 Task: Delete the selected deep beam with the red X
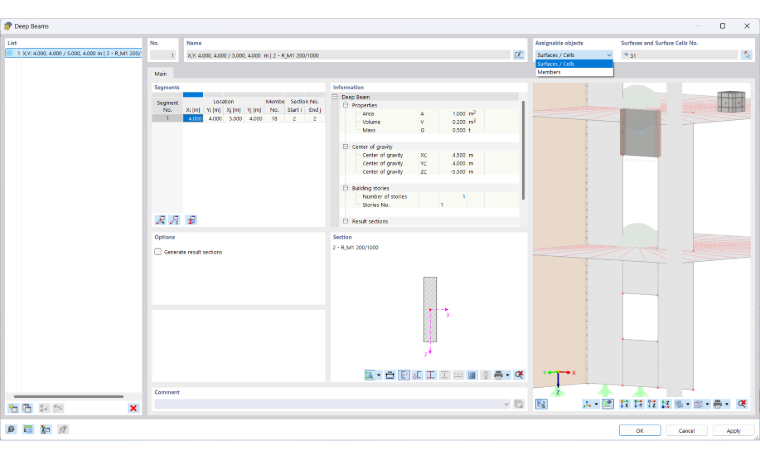[133, 408]
